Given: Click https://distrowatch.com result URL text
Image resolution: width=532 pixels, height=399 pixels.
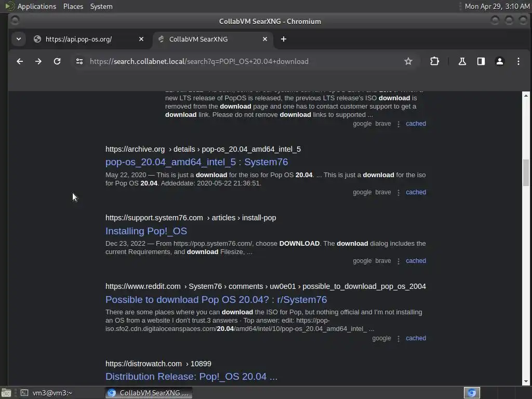Looking at the screenshot, I should [143, 364].
